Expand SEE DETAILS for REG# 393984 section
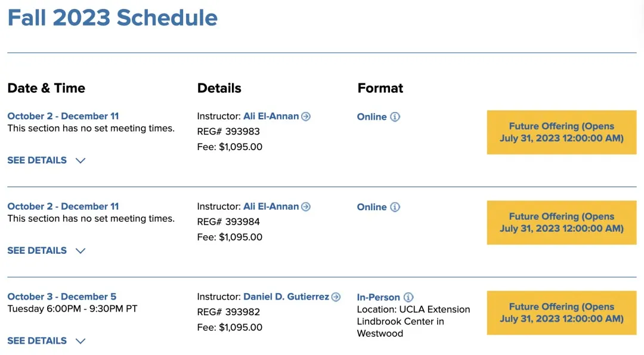Image resolution: width=644 pixels, height=355 pixels. 46,251
